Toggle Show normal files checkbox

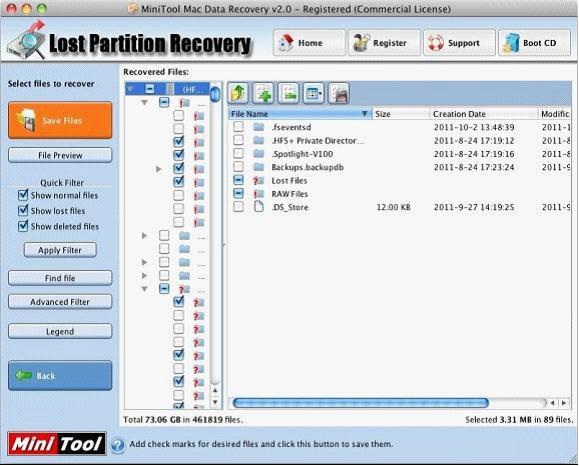(x=23, y=195)
